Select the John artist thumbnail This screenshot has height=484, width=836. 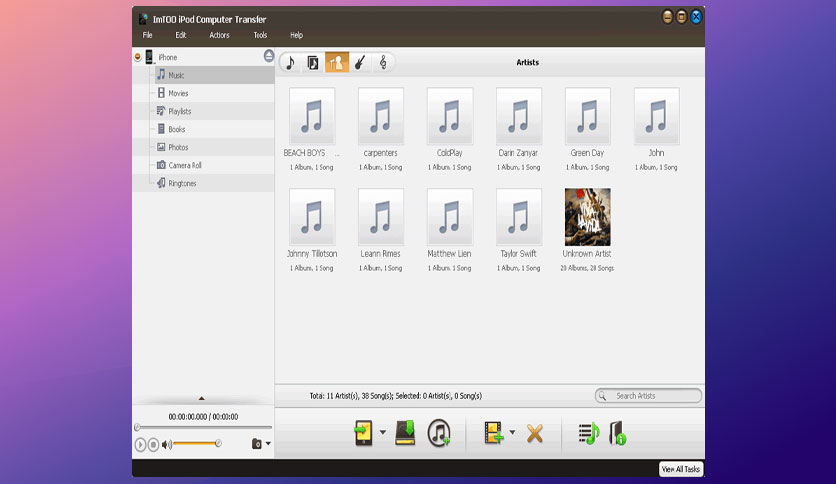pyautogui.click(x=656, y=116)
